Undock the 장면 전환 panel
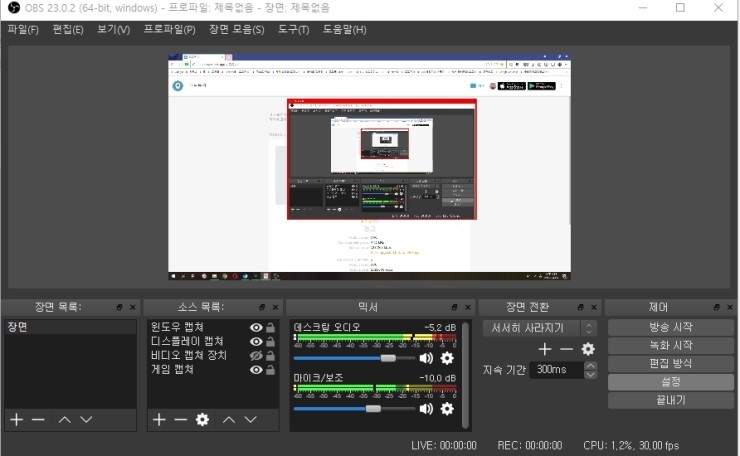The image size is (740, 456). point(580,307)
